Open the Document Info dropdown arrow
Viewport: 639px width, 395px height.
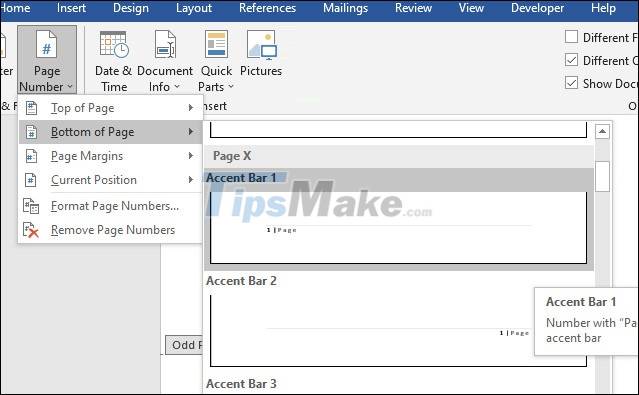177,87
